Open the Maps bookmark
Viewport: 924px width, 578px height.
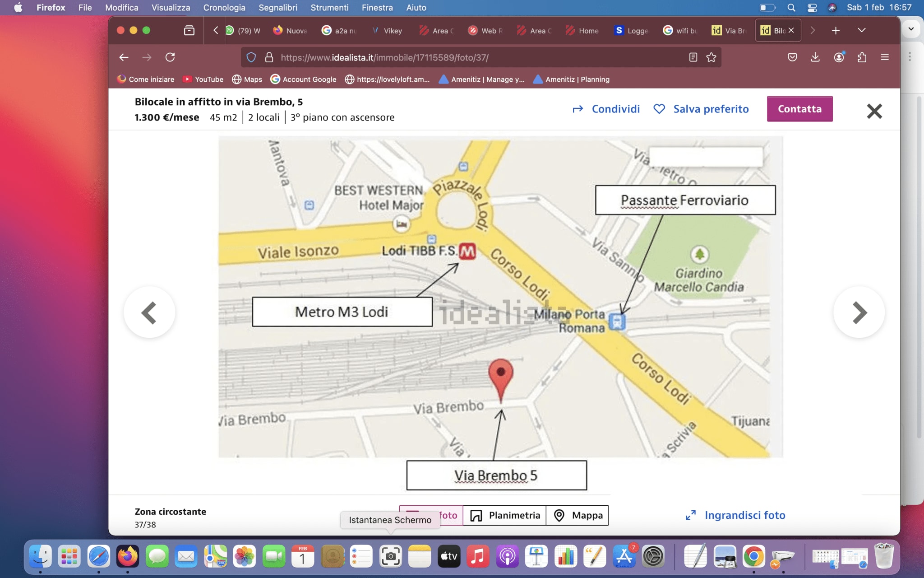[247, 79]
